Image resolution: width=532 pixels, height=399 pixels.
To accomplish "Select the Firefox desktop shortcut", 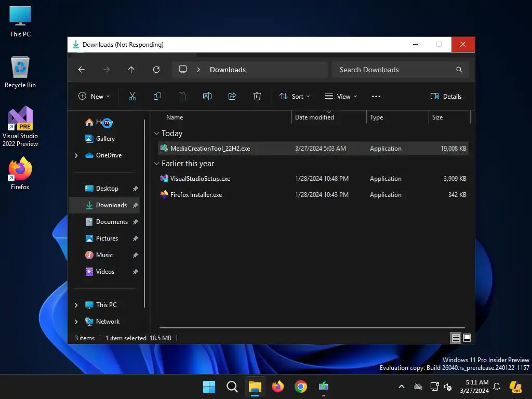I will point(20,174).
